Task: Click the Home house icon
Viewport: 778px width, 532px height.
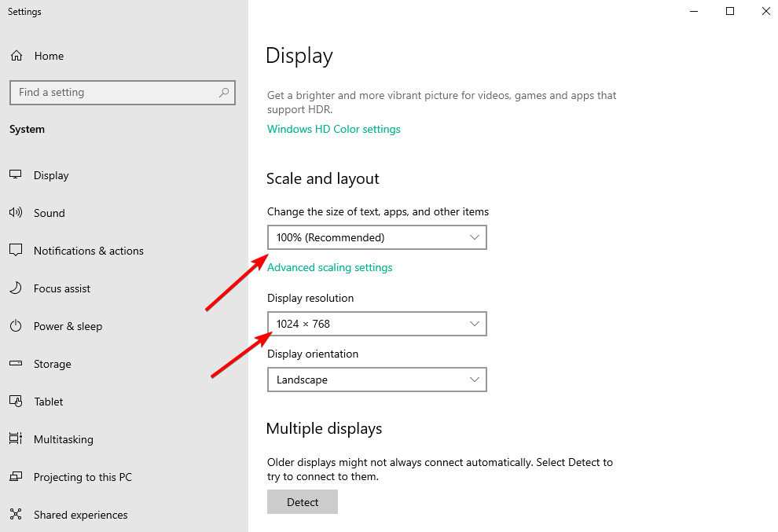Action: coord(17,56)
